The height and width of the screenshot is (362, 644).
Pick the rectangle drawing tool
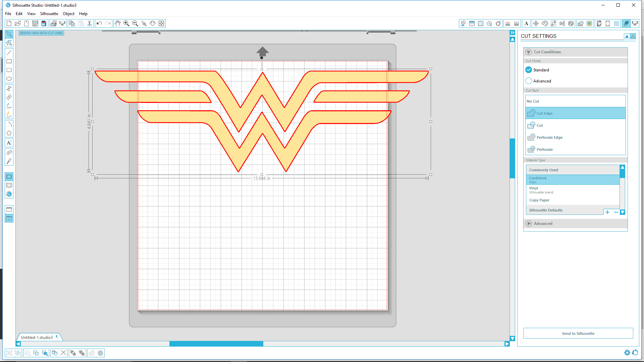click(x=9, y=61)
